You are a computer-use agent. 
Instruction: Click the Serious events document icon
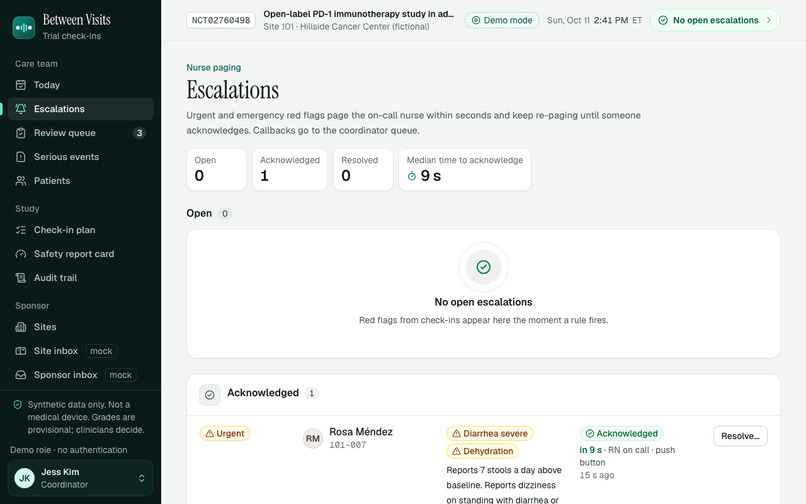coord(21,157)
